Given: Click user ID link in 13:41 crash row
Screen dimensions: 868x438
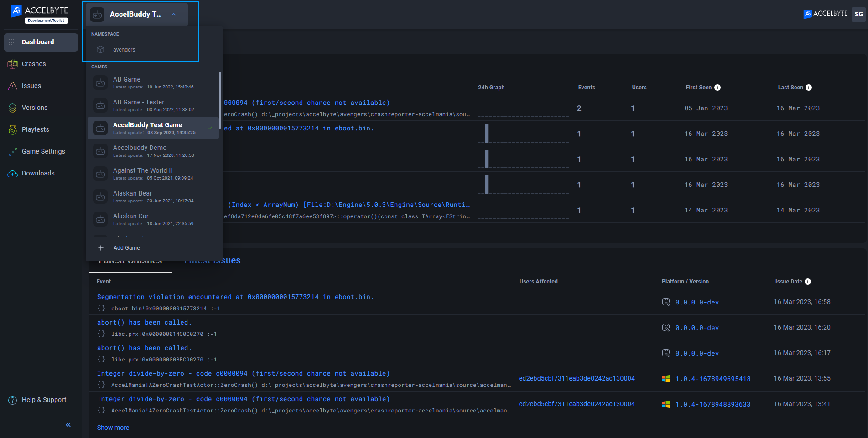Looking at the screenshot, I should point(577,404).
